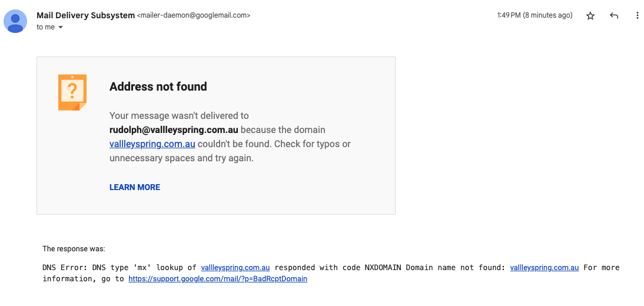Click the Mail Delivery Subsystem sender name

(x=85, y=15)
